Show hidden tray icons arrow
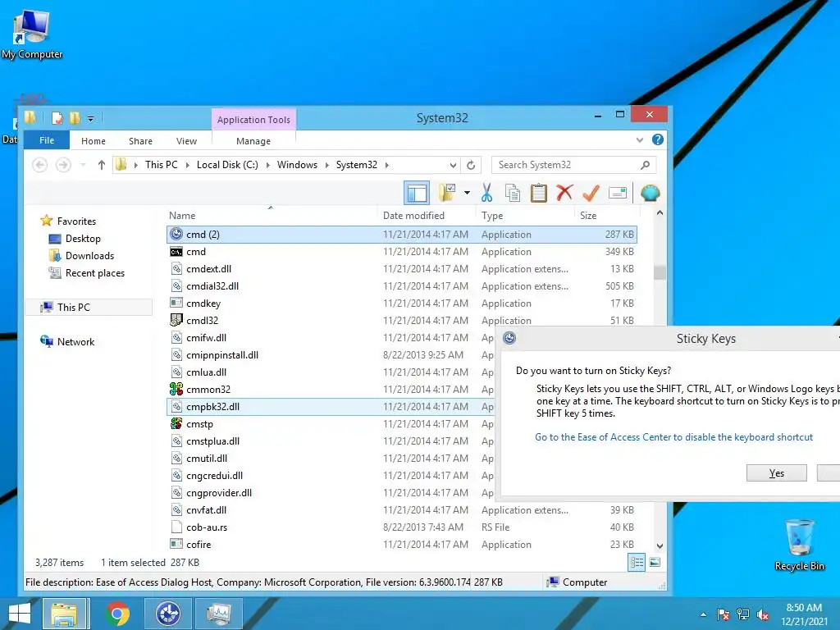The image size is (840, 630). (x=703, y=615)
